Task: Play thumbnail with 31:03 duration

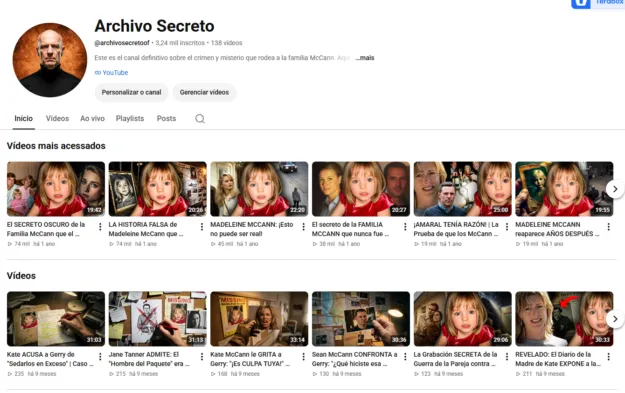Action: point(56,319)
